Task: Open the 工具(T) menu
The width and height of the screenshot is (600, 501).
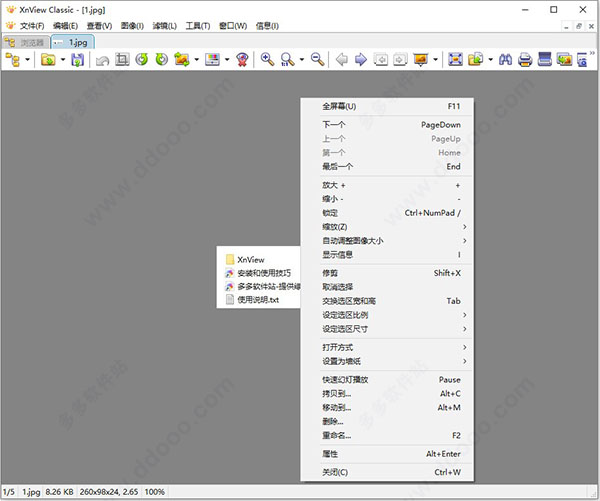Action: [x=198, y=26]
